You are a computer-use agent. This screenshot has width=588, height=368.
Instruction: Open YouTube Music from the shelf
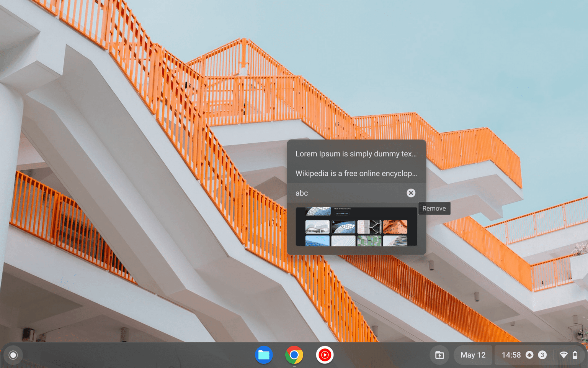[x=324, y=355]
